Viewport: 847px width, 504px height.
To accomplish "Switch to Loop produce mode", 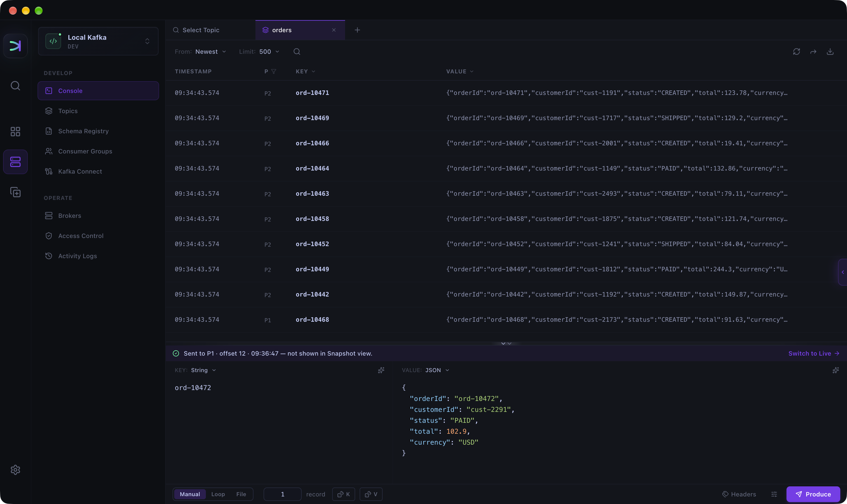I will point(218,494).
